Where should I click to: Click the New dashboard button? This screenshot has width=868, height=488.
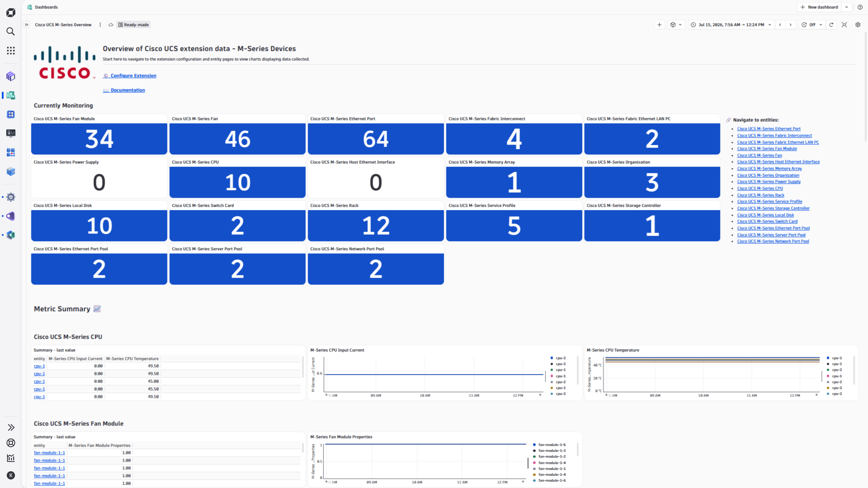(x=819, y=7)
